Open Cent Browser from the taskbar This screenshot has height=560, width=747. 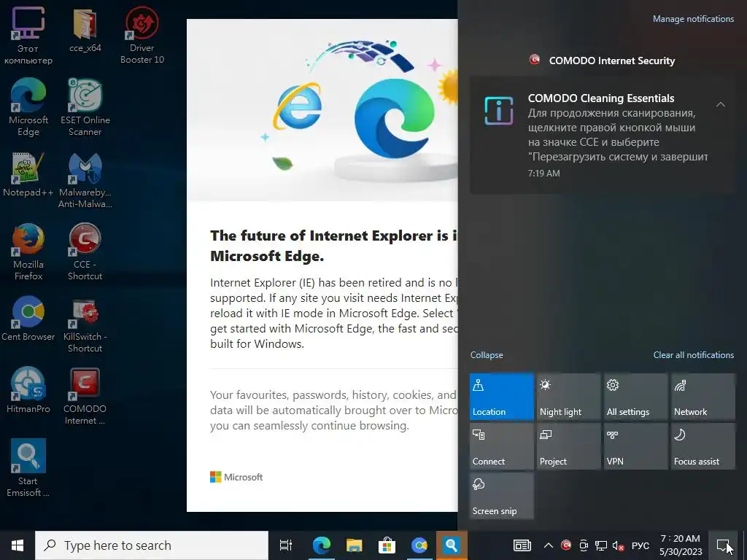point(419,545)
